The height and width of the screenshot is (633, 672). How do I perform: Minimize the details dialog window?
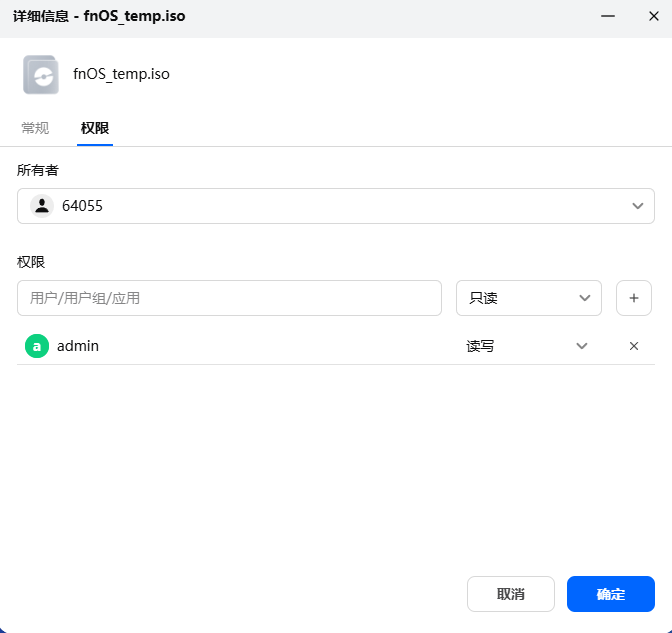point(607,16)
